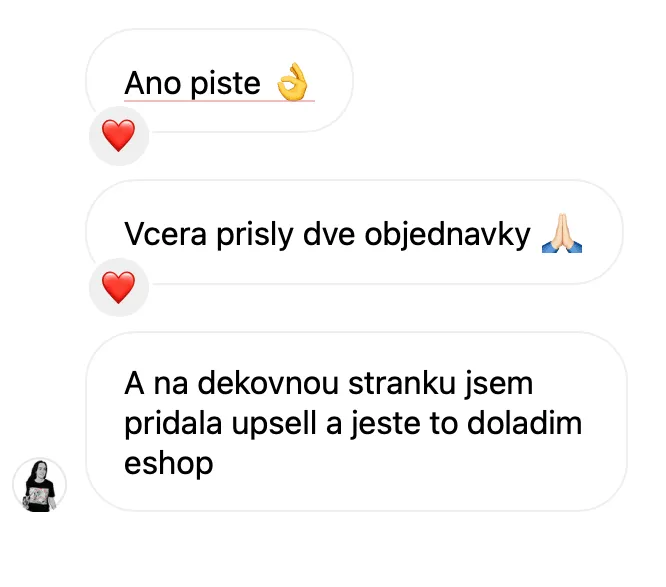Click the word "stranku"
This screenshot has height=587, width=666.
click(x=402, y=384)
